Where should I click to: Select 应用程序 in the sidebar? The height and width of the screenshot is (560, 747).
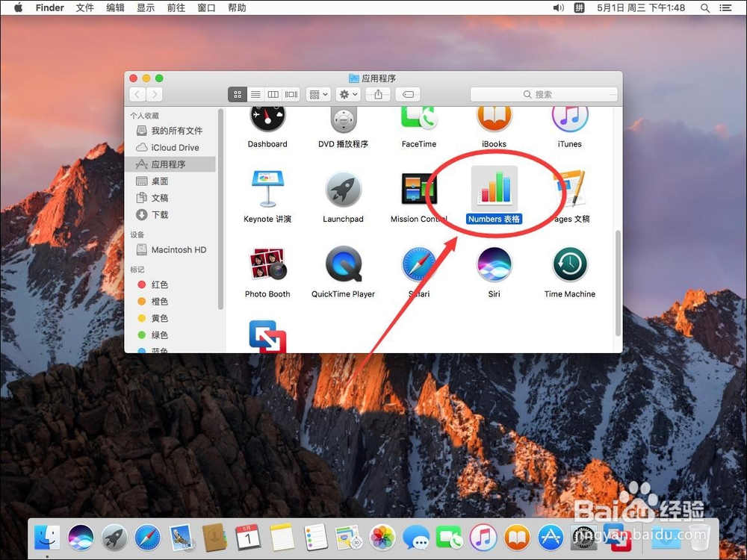(x=170, y=164)
